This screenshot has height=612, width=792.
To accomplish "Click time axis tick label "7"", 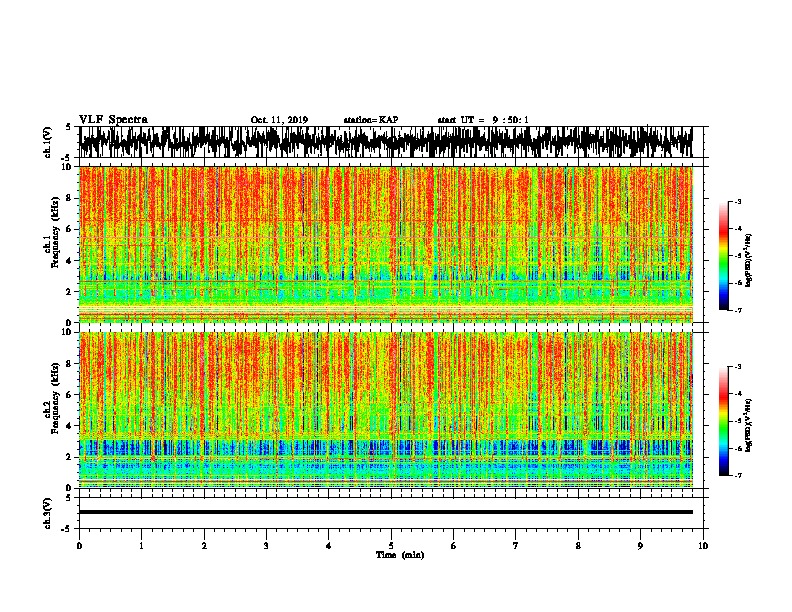I will (516, 546).
